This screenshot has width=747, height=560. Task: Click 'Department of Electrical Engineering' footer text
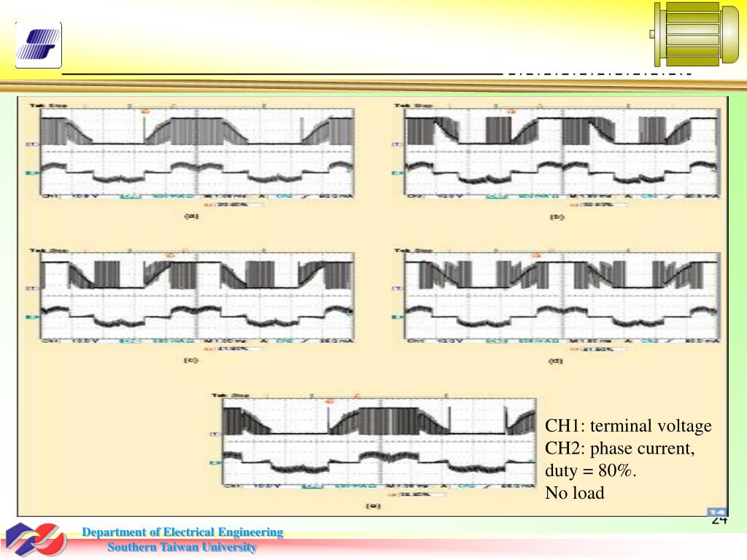point(182,532)
